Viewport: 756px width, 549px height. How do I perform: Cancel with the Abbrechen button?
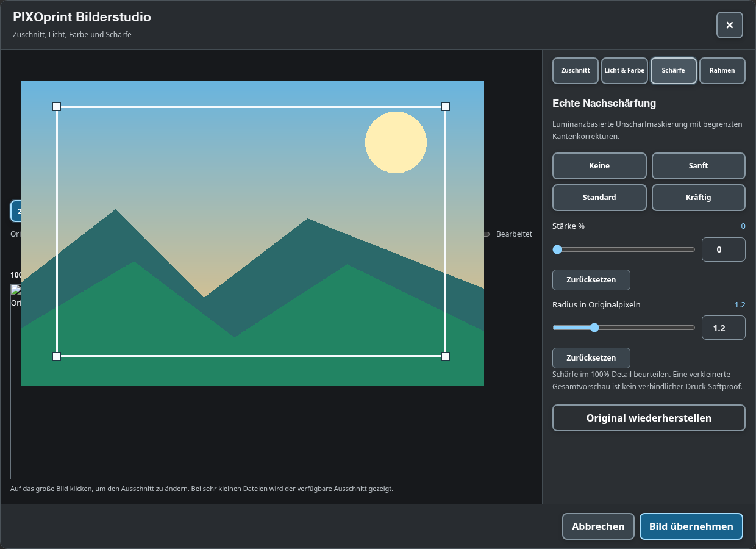(x=598, y=526)
